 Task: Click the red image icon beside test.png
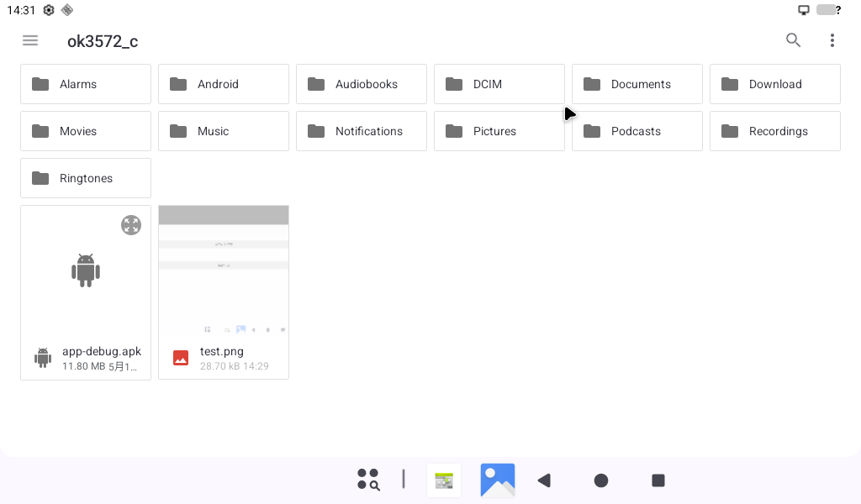(x=181, y=358)
